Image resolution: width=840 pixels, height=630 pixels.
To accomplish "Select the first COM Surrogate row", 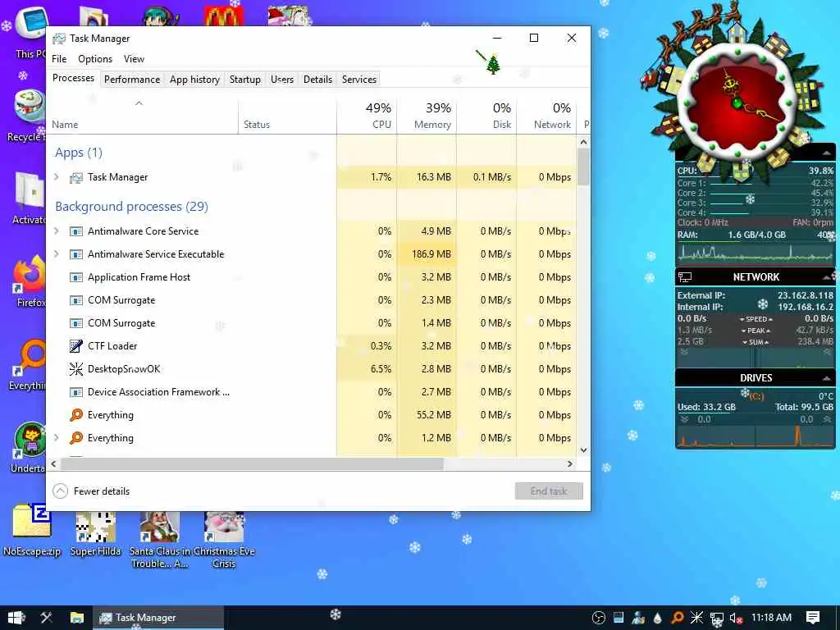I will pos(311,300).
